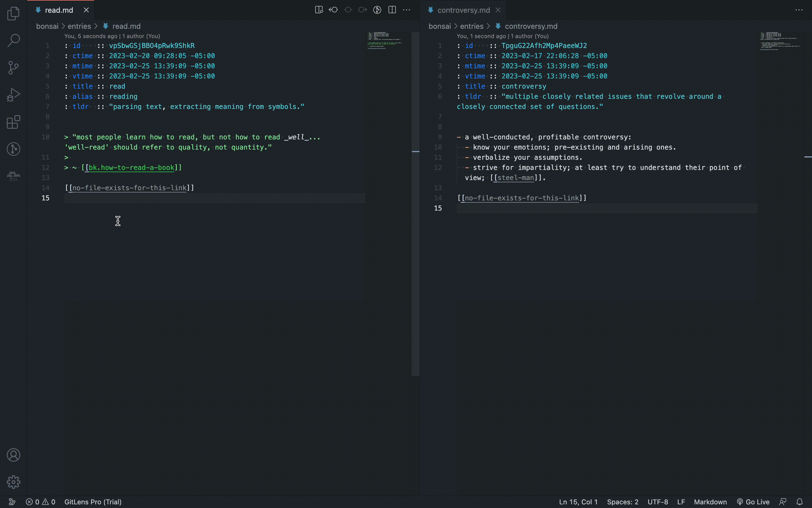Click GitLens code lens in controversy.md
This screenshot has width=812, height=508.
[503, 36]
